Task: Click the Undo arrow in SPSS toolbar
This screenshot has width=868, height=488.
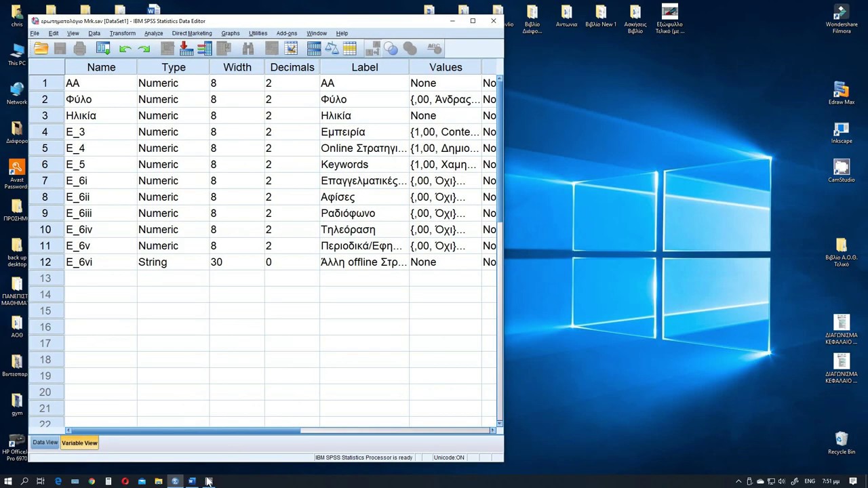Action: (125, 48)
